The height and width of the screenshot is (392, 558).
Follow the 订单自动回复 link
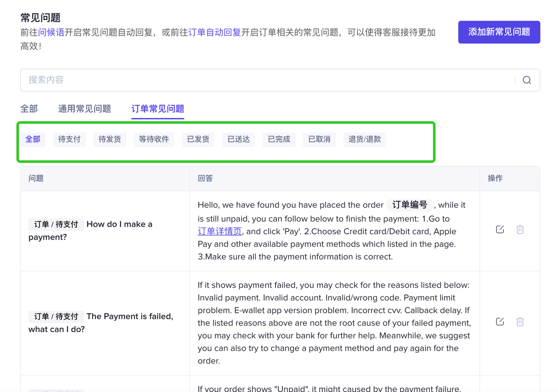click(x=214, y=33)
